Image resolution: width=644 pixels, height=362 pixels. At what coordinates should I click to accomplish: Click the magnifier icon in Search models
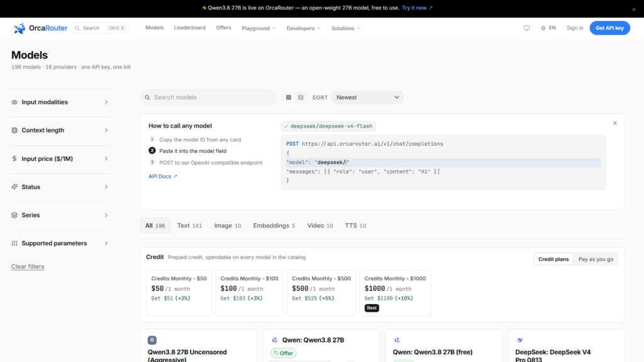(147, 97)
